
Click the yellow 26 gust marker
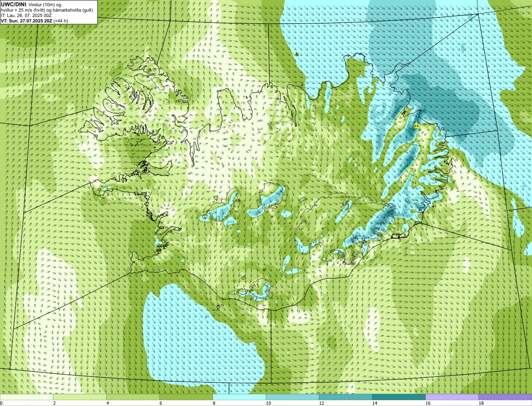(416, 125)
